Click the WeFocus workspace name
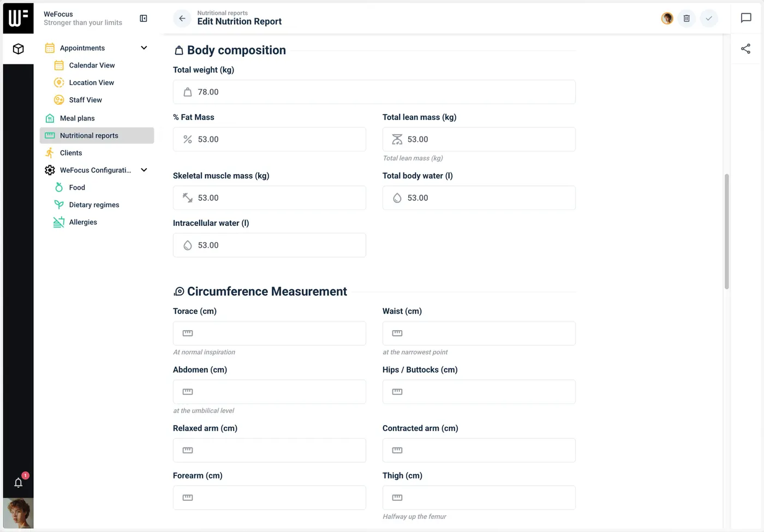This screenshot has height=532, width=764. (x=58, y=14)
